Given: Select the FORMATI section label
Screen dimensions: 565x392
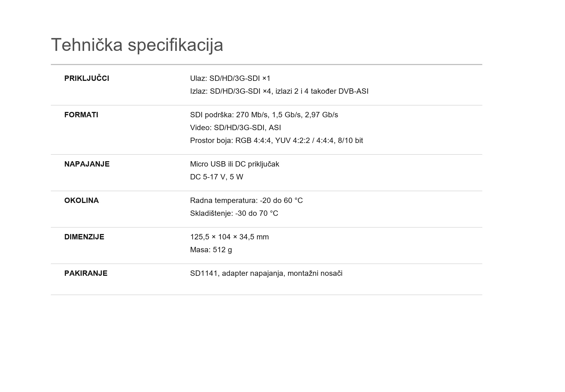Looking at the screenshot, I should coord(81,115).
